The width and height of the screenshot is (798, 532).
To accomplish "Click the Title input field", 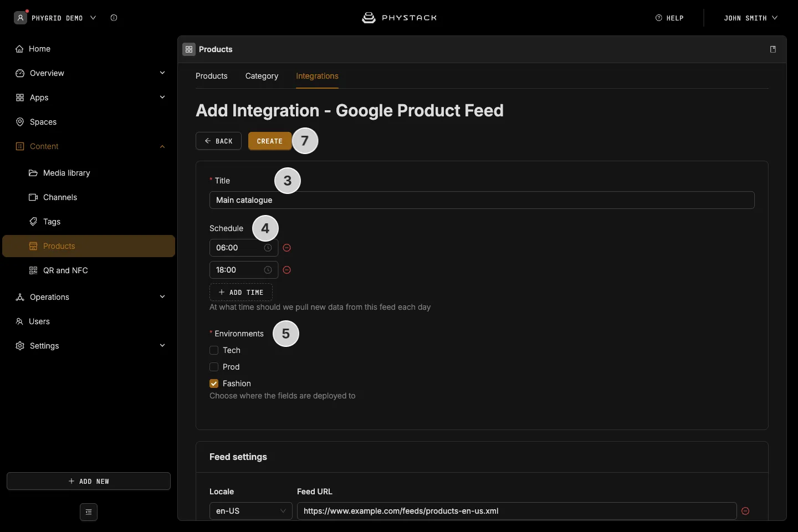I will pyautogui.click(x=482, y=200).
